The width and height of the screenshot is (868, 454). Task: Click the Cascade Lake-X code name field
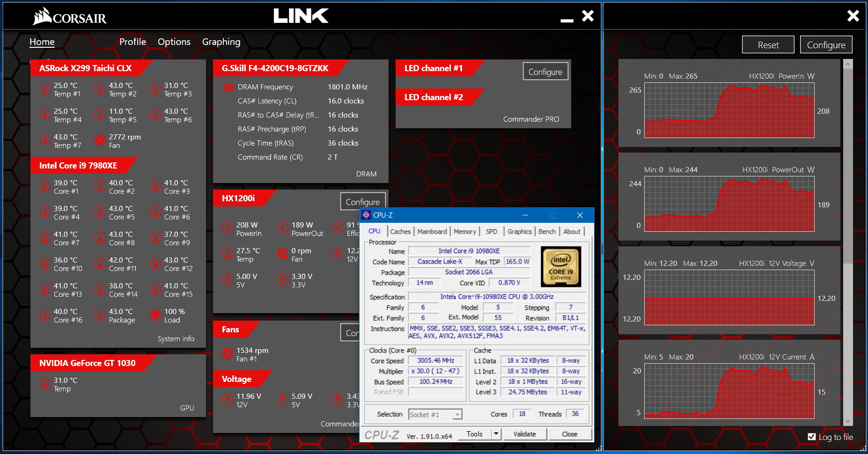point(440,262)
